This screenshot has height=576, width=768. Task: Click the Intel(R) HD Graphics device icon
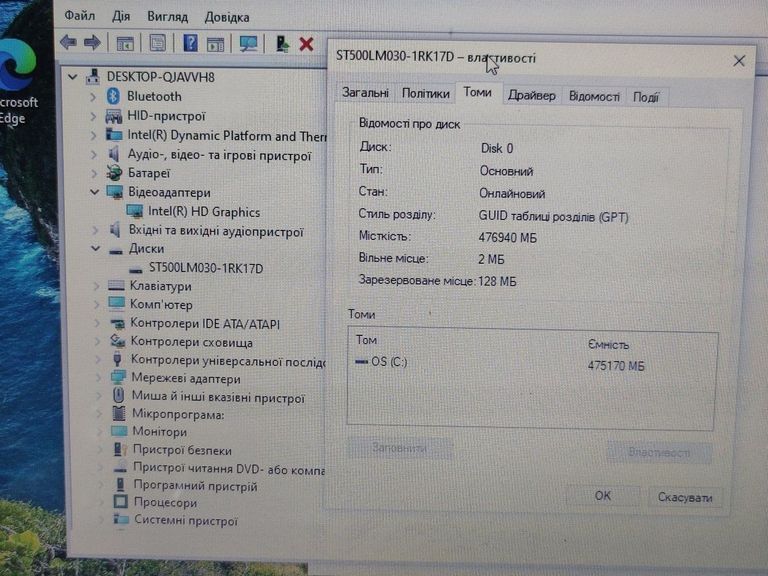pos(134,212)
